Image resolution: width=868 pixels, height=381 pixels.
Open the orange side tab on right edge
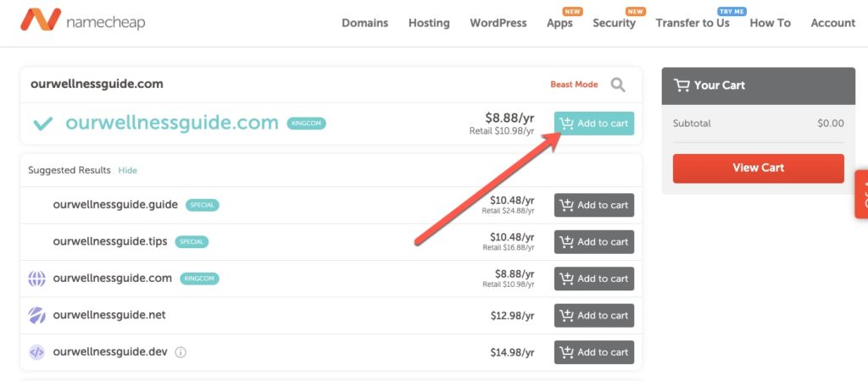click(x=861, y=195)
